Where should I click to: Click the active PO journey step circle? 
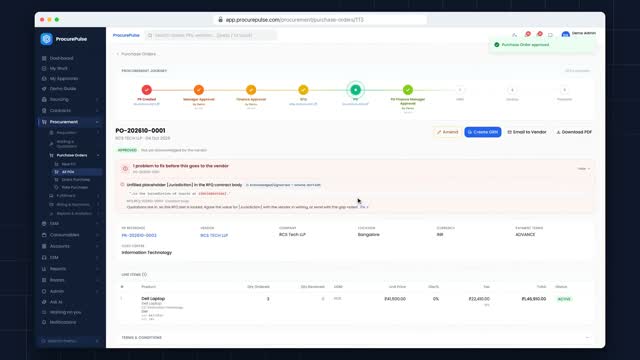pyautogui.click(x=356, y=90)
